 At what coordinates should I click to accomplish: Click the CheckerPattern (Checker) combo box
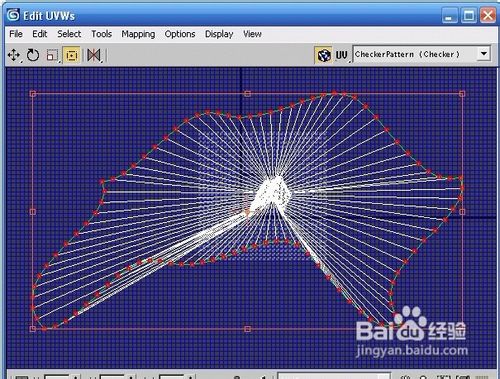click(x=421, y=54)
